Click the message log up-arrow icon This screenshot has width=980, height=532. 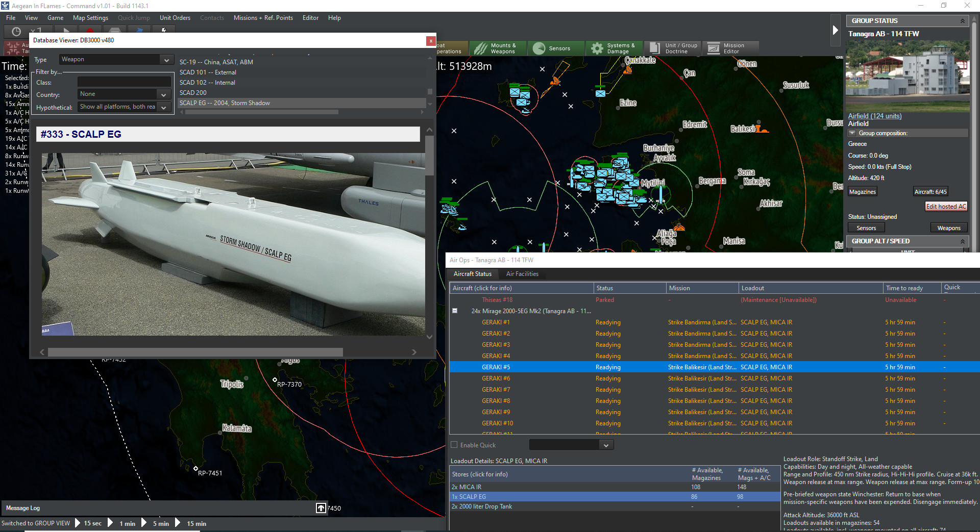pos(321,508)
